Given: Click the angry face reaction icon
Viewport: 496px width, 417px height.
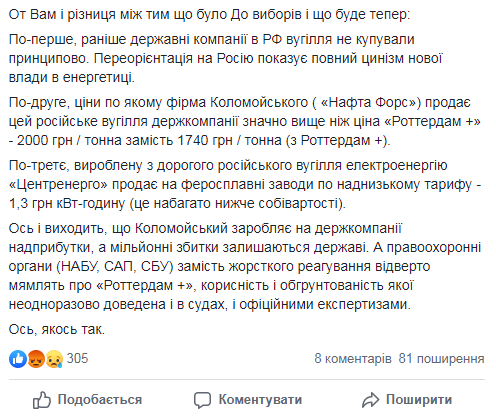Looking at the screenshot, I should (36, 359).
